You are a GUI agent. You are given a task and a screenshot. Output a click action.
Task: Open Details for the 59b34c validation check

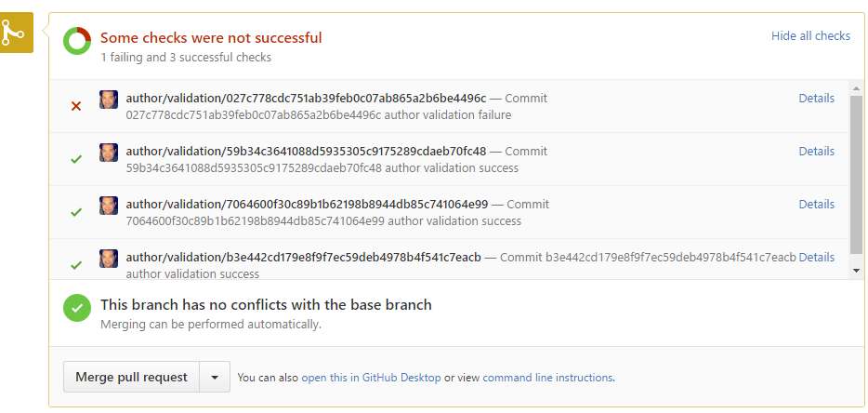tap(816, 152)
